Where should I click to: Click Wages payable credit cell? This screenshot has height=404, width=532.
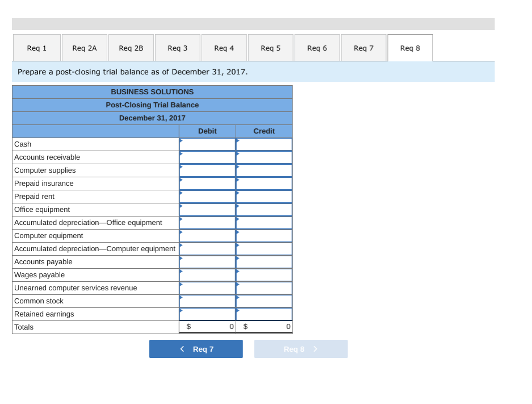(x=264, y=275)
